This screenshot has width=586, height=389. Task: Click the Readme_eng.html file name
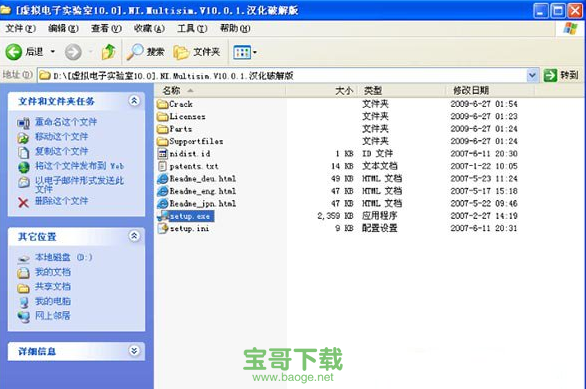pyautogui.click(x=203, y=191)
